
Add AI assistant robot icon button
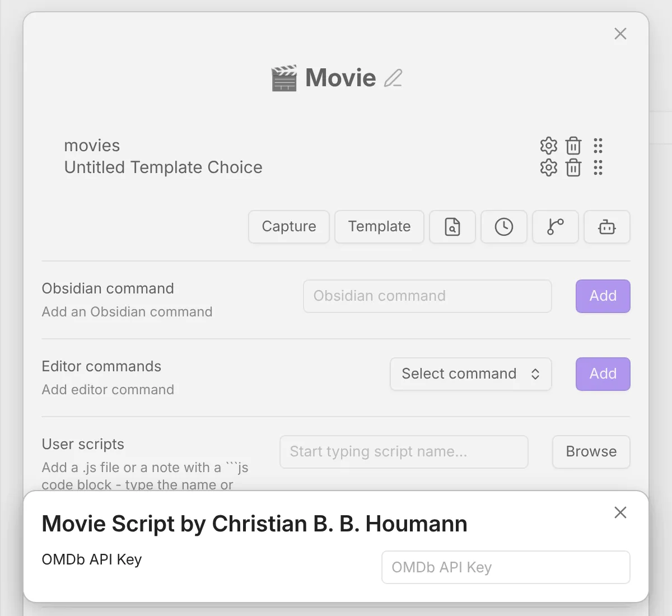pyautogui.click(x=607, y=227)
